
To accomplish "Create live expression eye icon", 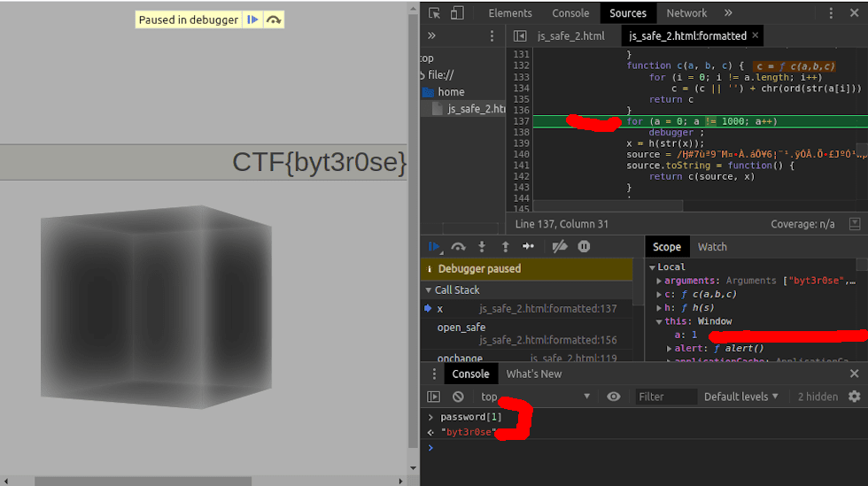I will (x=613, y=397).
